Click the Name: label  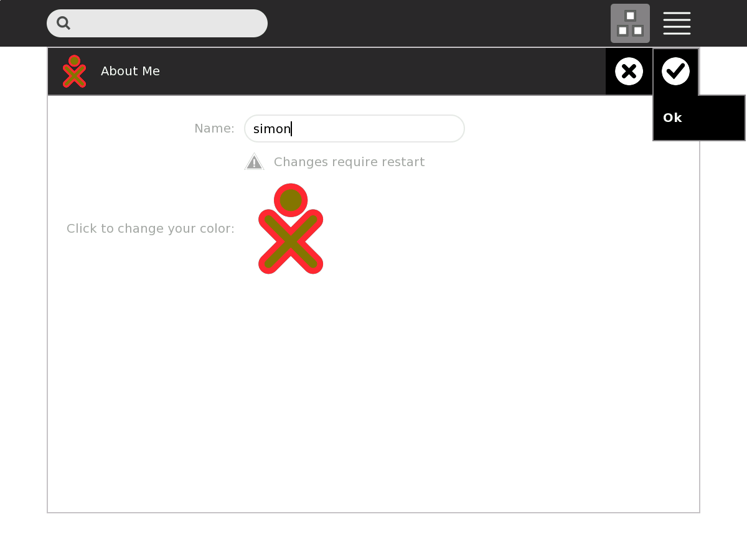pos(214,129)
